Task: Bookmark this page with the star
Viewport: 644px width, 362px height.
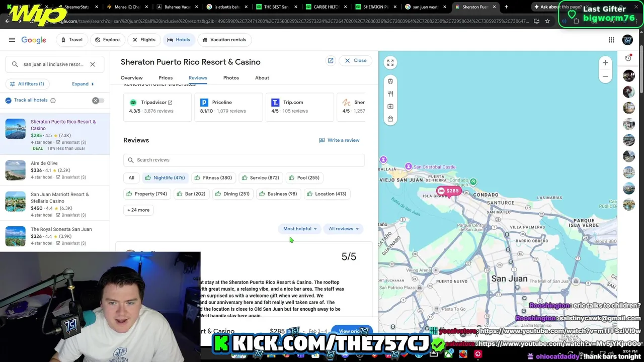Action: 547,21
